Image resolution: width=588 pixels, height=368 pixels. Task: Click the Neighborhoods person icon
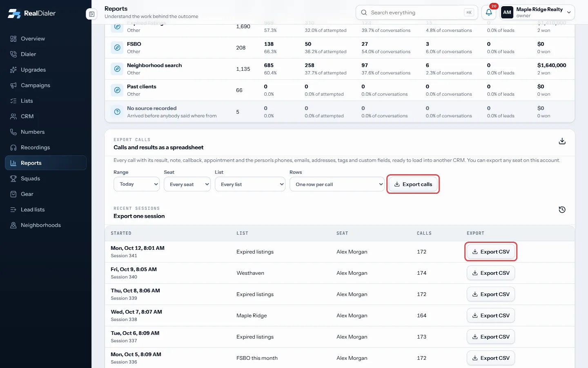coord(13,225)
